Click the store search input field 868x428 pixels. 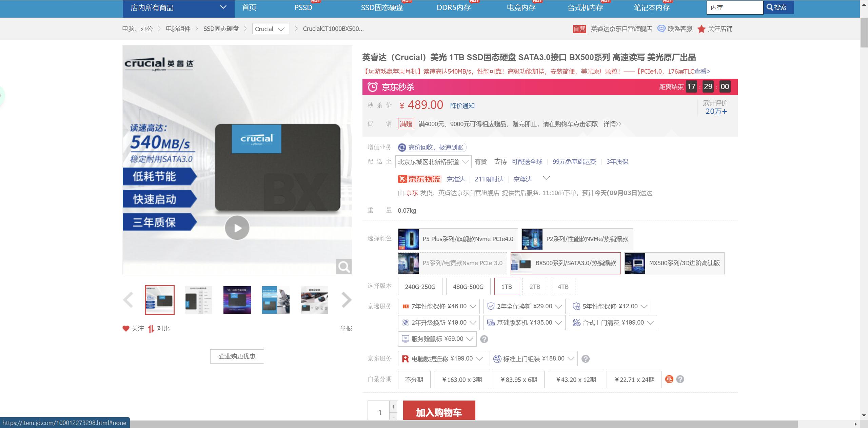[734, 8]
